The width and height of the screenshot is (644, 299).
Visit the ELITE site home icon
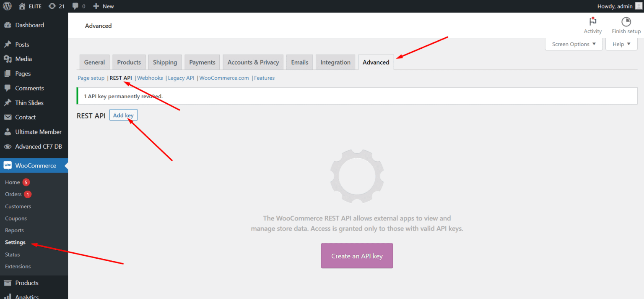pos(22,6)
